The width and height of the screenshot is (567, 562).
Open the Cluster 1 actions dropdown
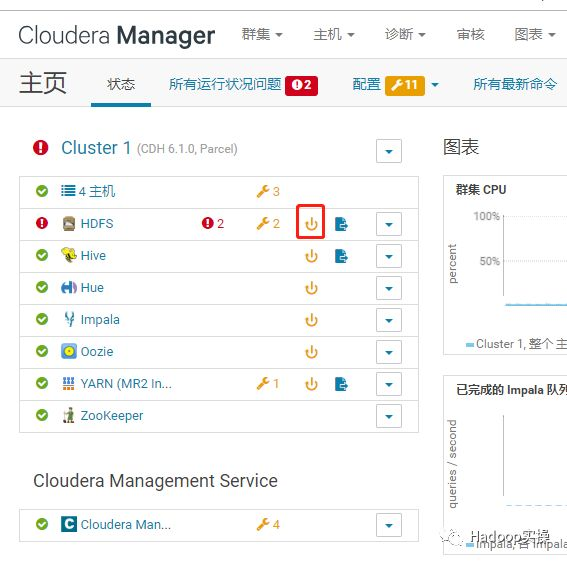tap(389, 151)
